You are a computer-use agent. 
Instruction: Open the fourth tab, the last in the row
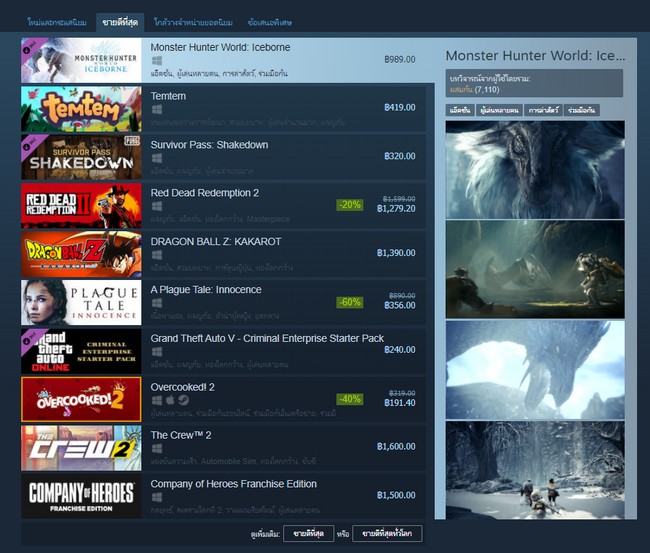tap(270, 22)
